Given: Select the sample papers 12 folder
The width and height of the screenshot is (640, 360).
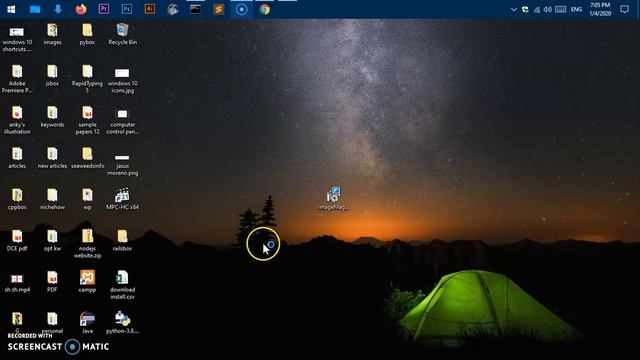Looking at the screenshot, I should tap(87, 120).
